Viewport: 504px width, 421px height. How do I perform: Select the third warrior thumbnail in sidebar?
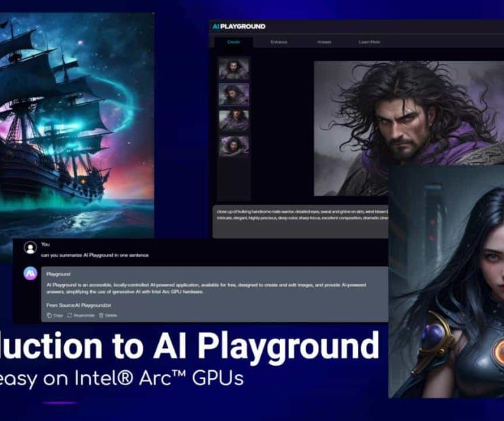coord(233,121)
